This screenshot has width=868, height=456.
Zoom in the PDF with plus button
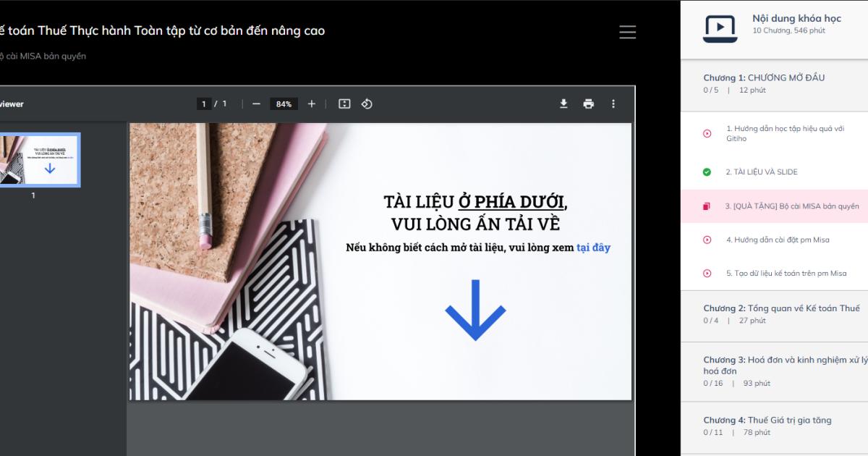pos(312,104)
